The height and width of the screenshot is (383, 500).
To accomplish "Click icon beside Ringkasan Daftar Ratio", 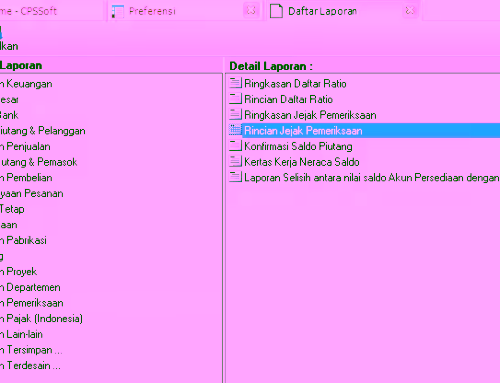I will click(235, 83).
